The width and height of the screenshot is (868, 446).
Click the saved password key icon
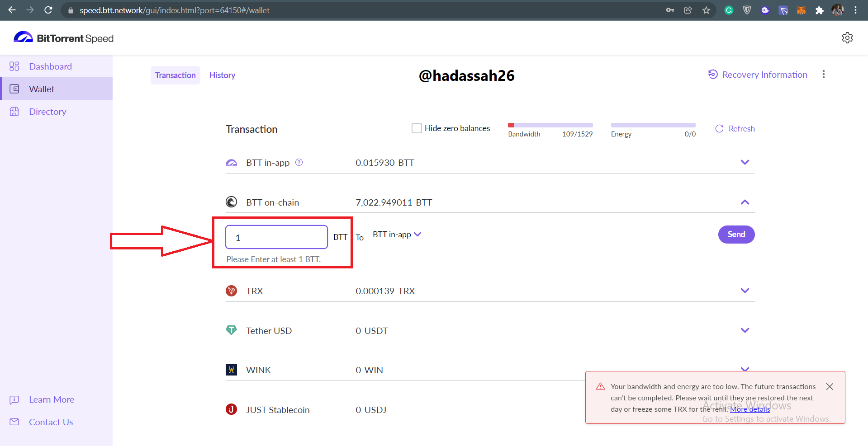670,10
